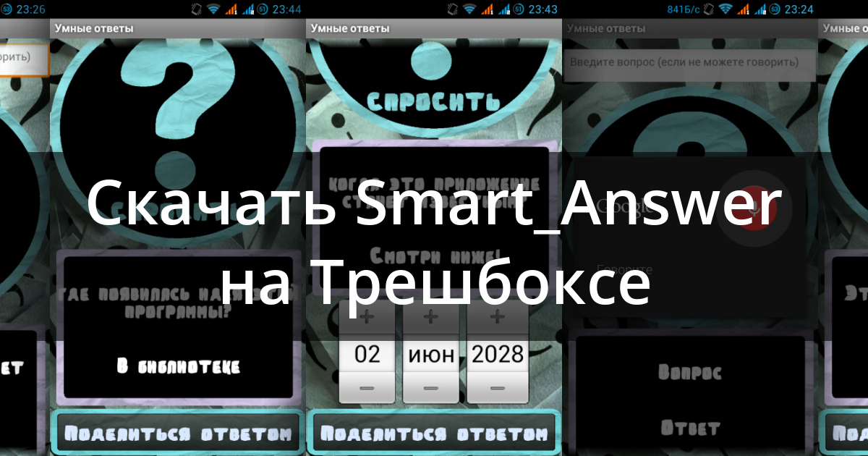Tap the Смотри ниже! answer text
Screen dimensions: 868x456
pyautogui.click(x=434, y=255)
